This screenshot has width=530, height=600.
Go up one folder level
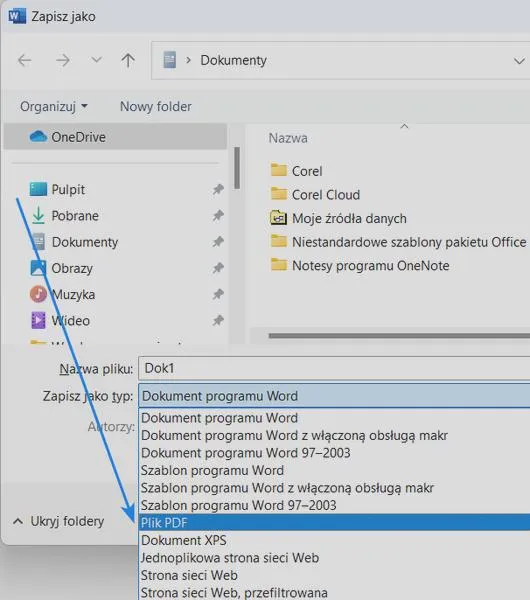pos(128,60)
